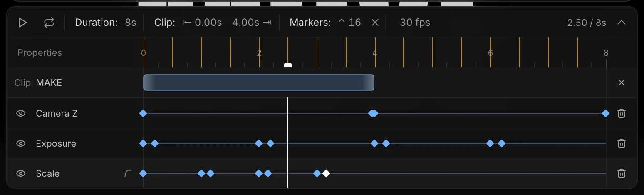644x195 pixels.
Task: Select the white Scale keyframe
Action: pyautogui.click(x=326, y=173)
